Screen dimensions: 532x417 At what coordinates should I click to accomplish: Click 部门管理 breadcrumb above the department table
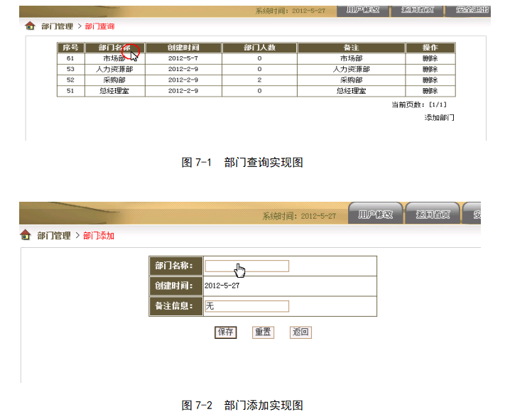coord(57,26)
